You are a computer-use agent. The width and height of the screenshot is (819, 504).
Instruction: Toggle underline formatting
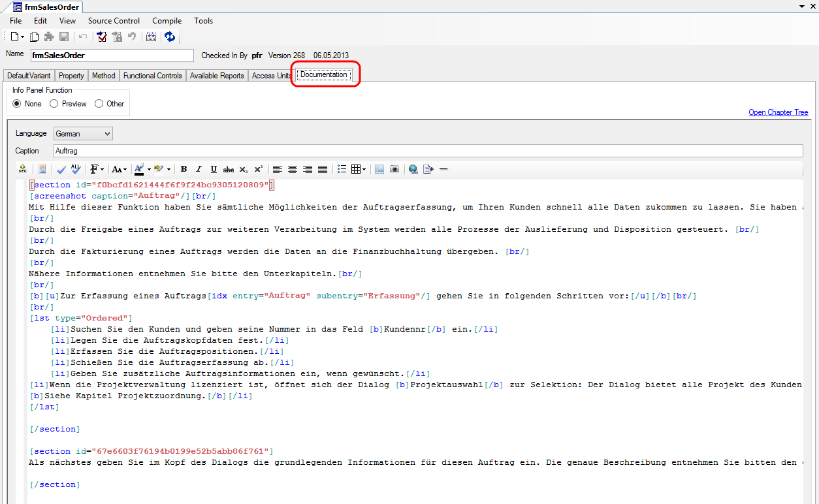pos(214,169)
